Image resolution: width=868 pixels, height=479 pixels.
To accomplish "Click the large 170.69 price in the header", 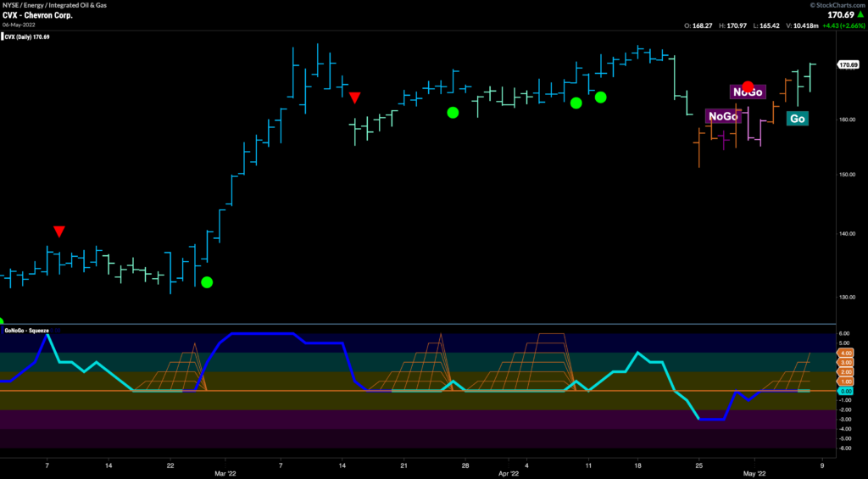I will 840,15.
